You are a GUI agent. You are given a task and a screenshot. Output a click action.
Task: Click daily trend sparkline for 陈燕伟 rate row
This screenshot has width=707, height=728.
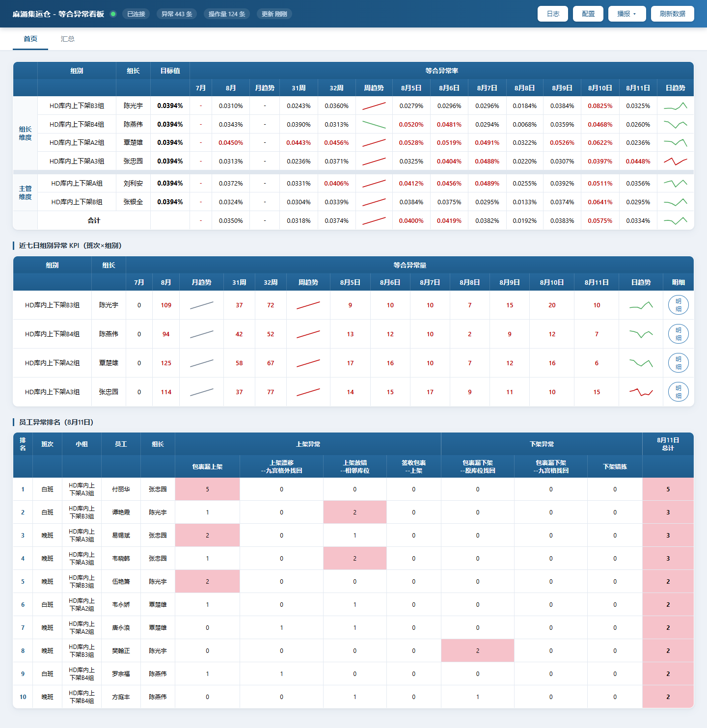(x=676, y=124)
